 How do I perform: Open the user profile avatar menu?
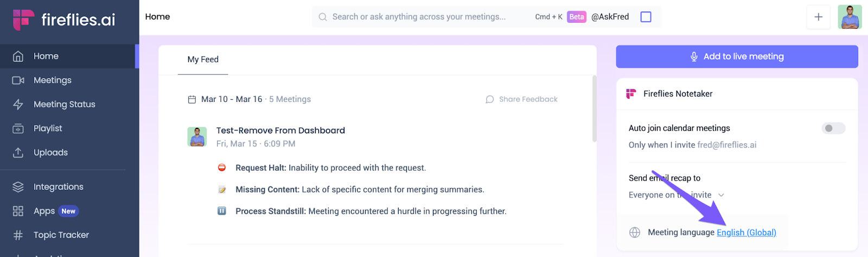click(x=850, y=17)
